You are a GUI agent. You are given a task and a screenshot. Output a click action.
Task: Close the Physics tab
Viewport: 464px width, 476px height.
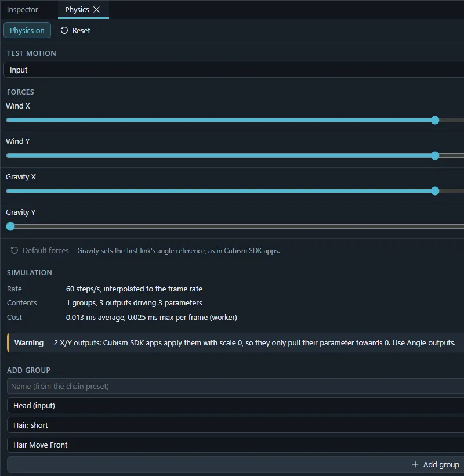(x=96, y=10)
